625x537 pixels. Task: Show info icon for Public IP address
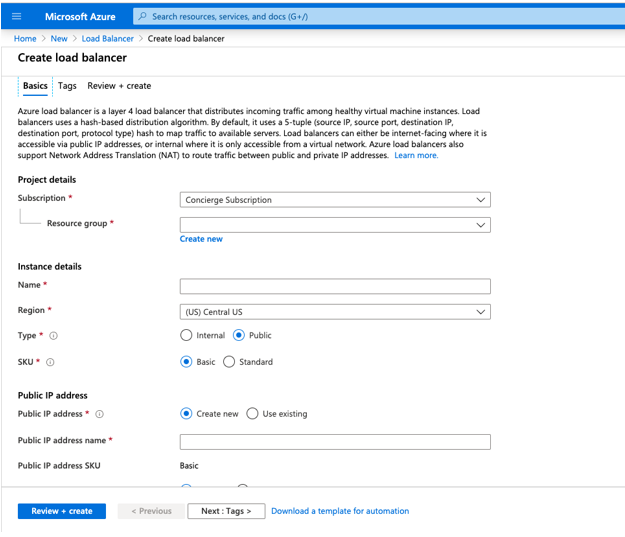coord(99,414)
